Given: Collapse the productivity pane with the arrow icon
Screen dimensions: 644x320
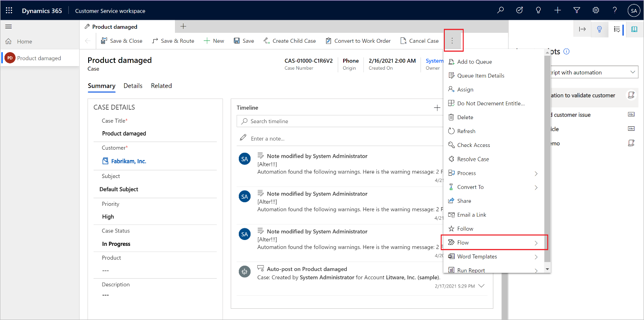Looking at the screenshot, I should click(x=582, y=29).
